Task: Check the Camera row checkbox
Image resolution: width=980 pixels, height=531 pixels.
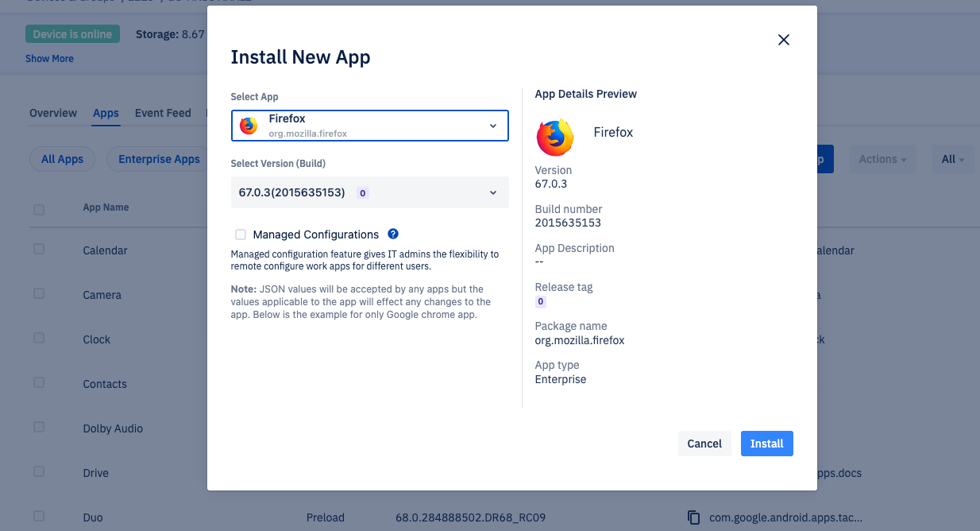Action: click(39, 293)
